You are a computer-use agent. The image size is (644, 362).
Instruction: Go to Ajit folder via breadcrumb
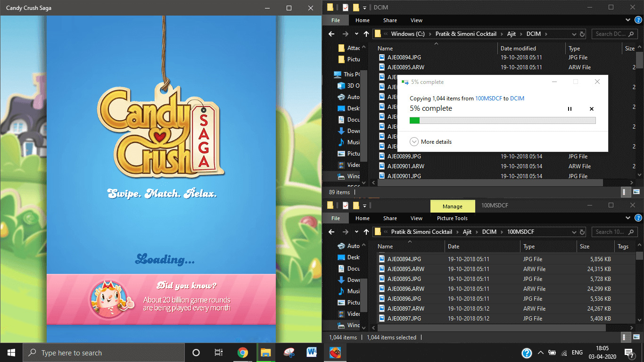(x=511, y=33)
